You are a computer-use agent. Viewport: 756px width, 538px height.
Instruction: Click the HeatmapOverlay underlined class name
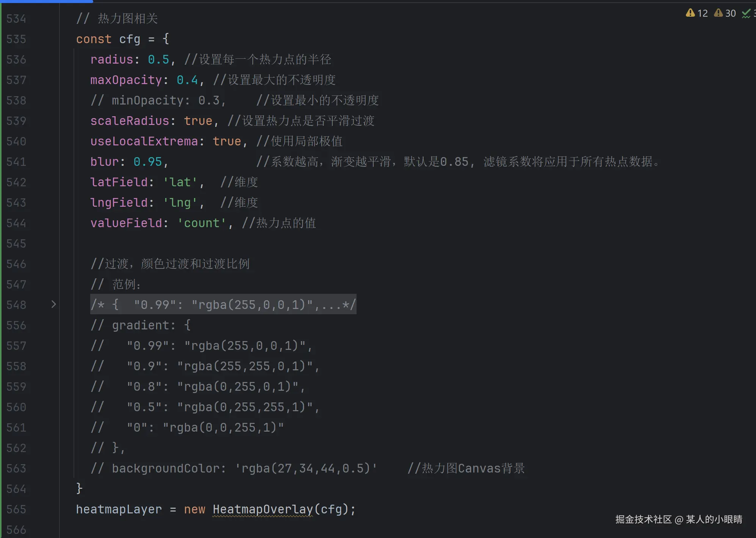[x=263, y=509]
